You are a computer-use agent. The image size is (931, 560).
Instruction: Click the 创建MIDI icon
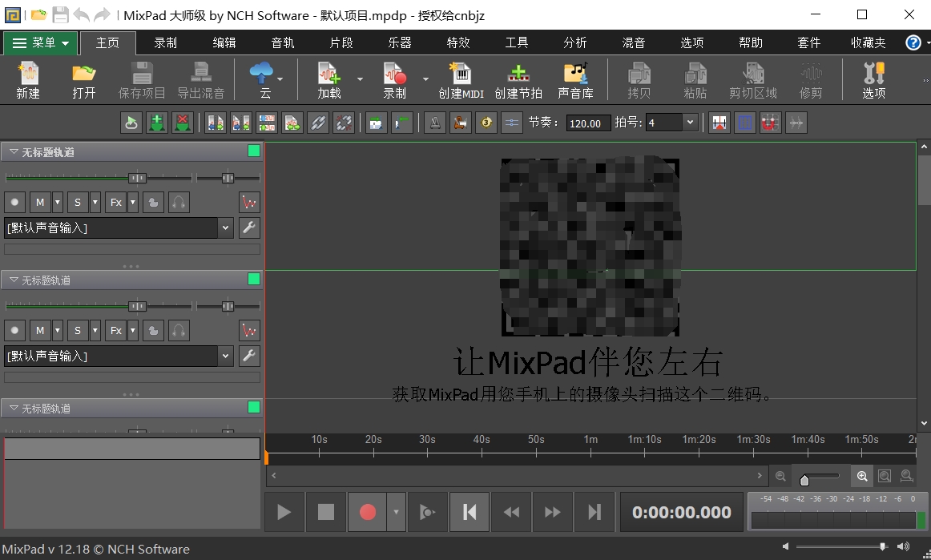coord(461,80)
